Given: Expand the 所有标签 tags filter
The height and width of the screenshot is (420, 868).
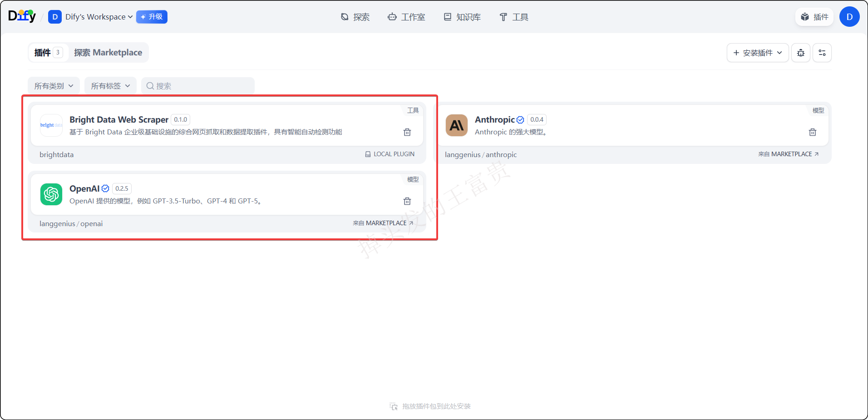Looking at the screenshot, I should 110,86.
